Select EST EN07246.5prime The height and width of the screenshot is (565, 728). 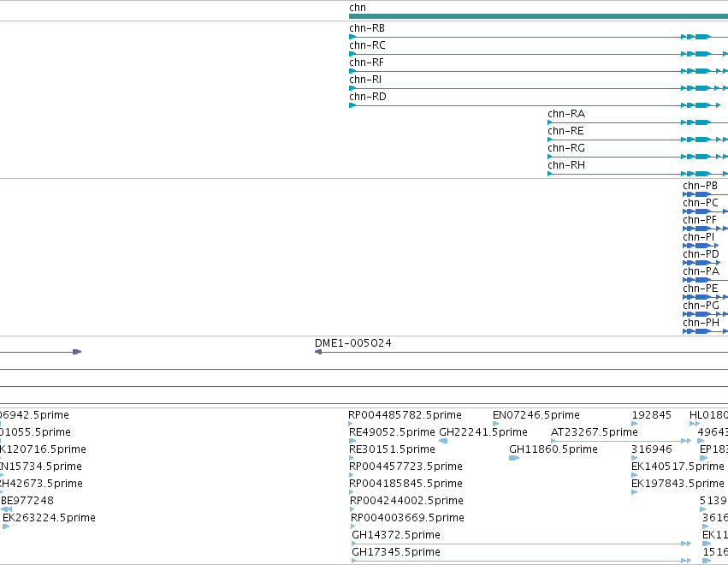[536, 415]
